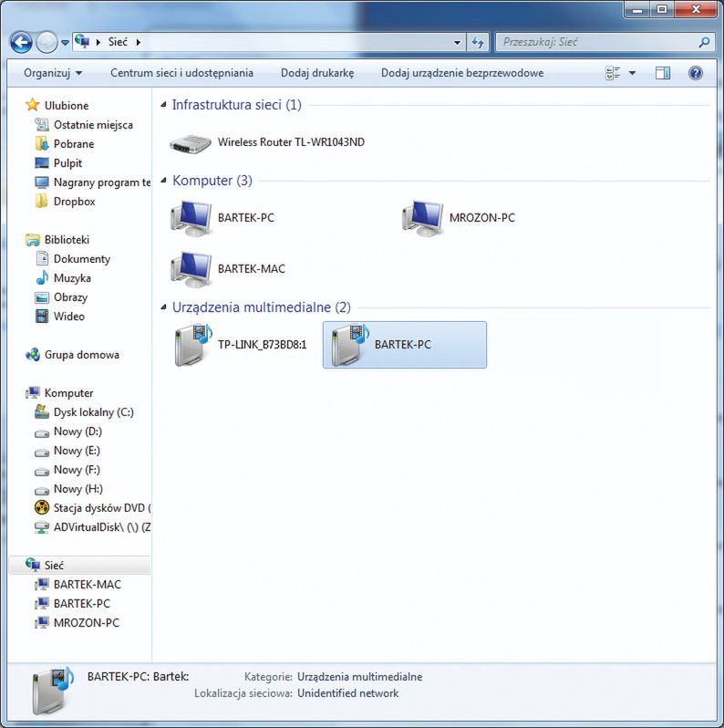Click the refresh button next to the address bar
Screen dimensions: 724x728
tap(478, 43)
